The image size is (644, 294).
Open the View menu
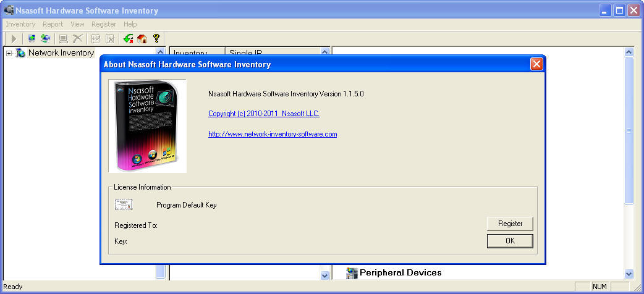(x=77, y=24)
